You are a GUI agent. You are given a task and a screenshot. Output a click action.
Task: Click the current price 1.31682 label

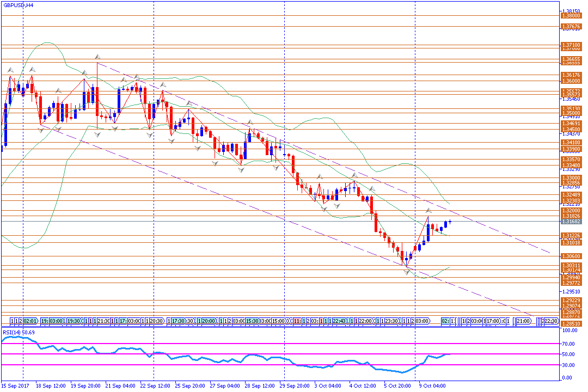click(x=571, y=222)
